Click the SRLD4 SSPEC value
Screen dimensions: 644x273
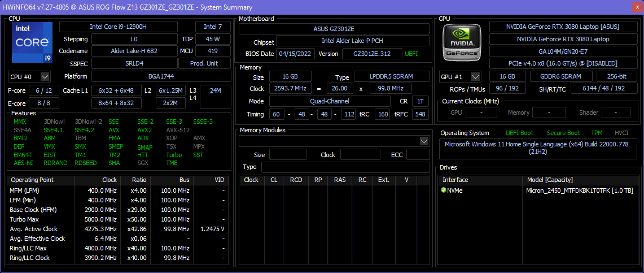[x=134, y=63]
